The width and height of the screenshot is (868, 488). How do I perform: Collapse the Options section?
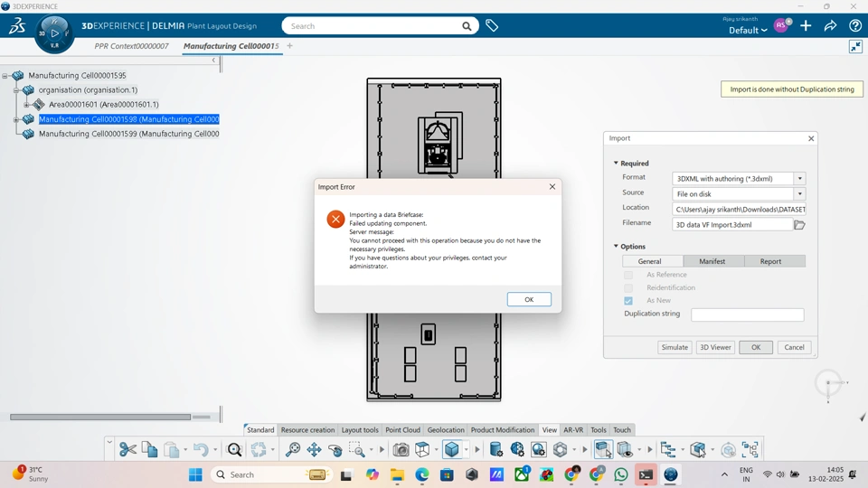tap(616, 246)
